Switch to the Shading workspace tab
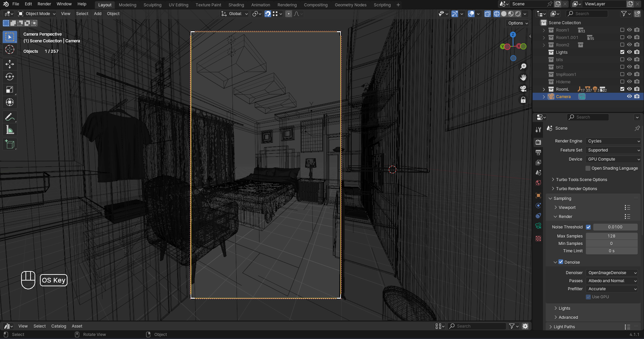This screenshot has height=339, width=644. 236,5
